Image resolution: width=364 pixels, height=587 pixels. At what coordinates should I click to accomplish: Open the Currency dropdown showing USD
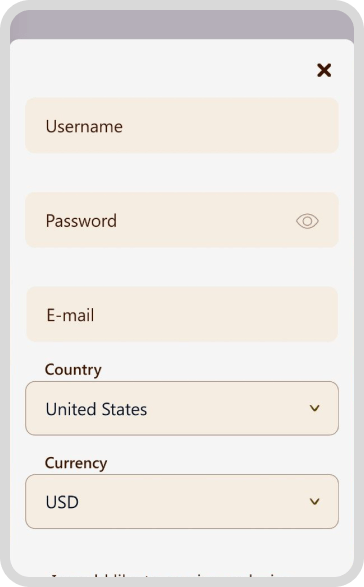pyautogui.click(x=182, y=502)
